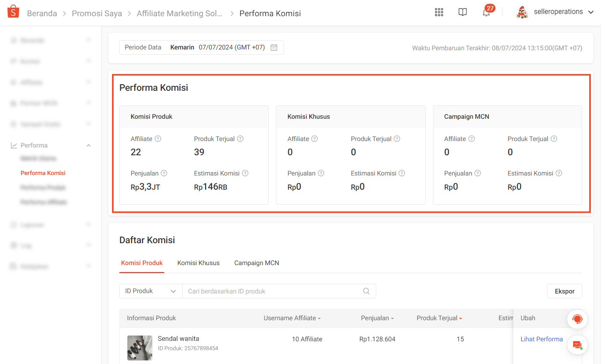Sort by Produk Terjual column header

tap(439, 318)
